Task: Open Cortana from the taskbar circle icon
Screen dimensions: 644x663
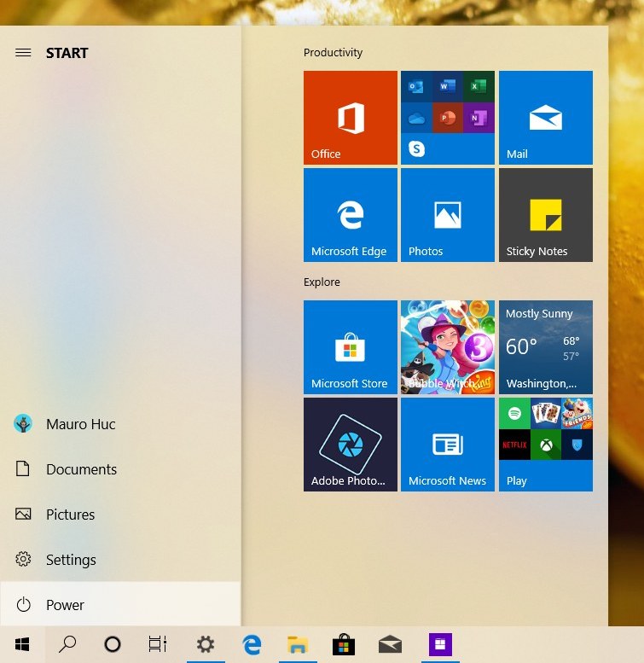Action: pos(113,644)
